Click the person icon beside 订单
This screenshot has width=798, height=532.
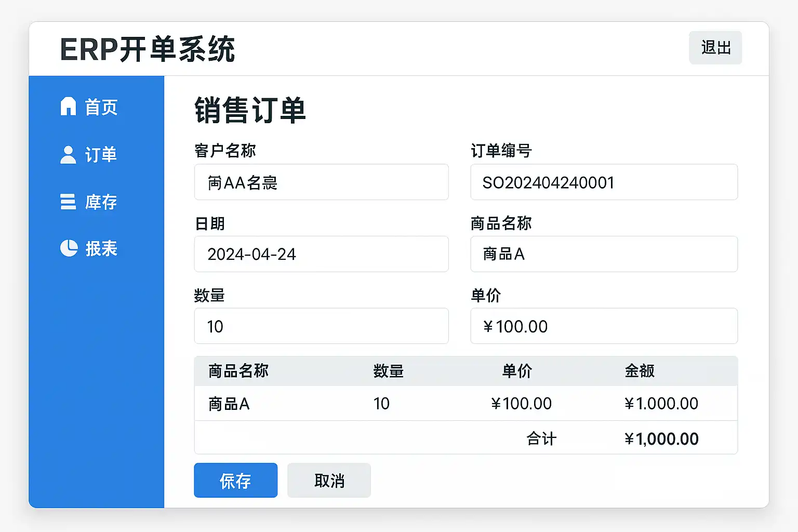click(68, 154)
